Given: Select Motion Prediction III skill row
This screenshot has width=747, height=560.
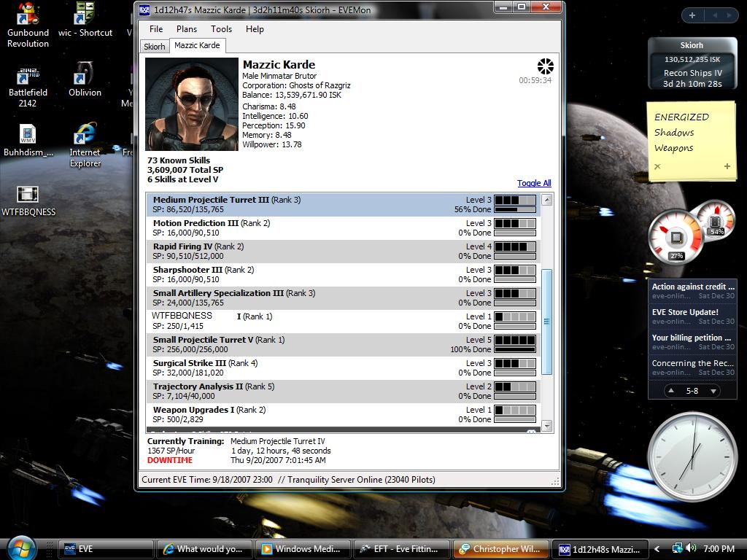Looking at the screenshot, I should (344, 228).
